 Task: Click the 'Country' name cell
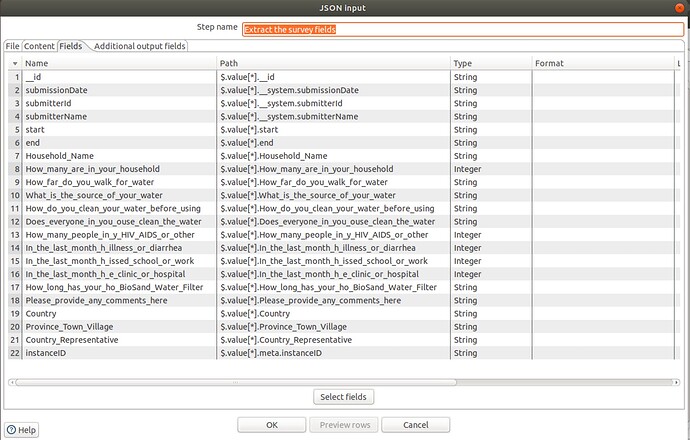coord(119,314)
